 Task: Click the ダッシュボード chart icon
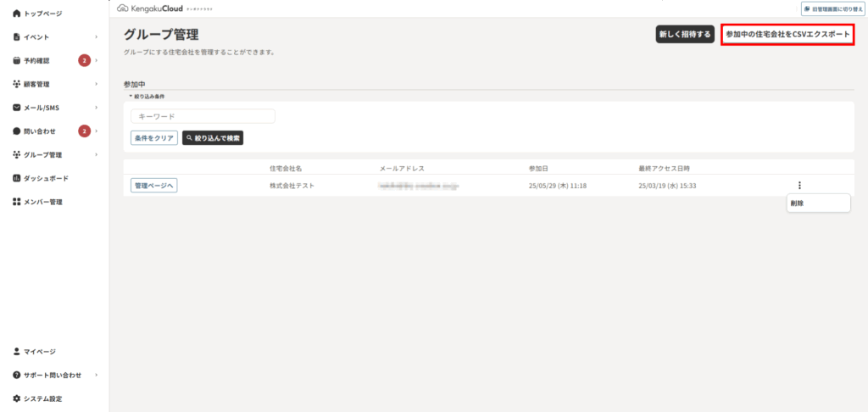coord(17,179)
